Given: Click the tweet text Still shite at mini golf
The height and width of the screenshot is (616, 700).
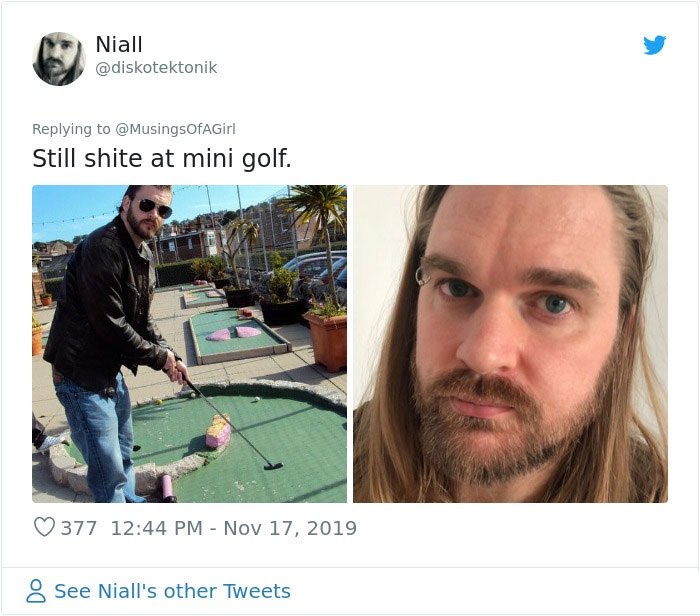Looking at the screenshot, I should (x=162, y=158).
